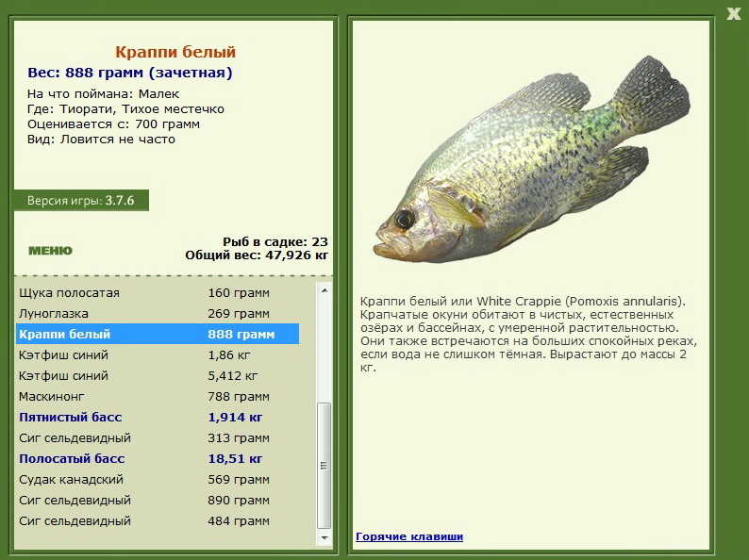
Task: Click the Краппи белый title heading
Action: [x=175, y=52]
